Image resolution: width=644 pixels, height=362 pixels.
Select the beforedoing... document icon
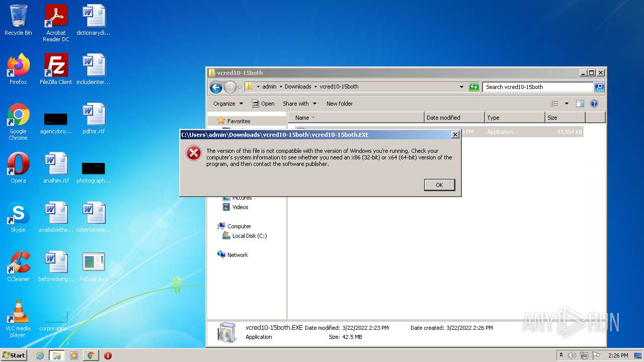[56, 266]
